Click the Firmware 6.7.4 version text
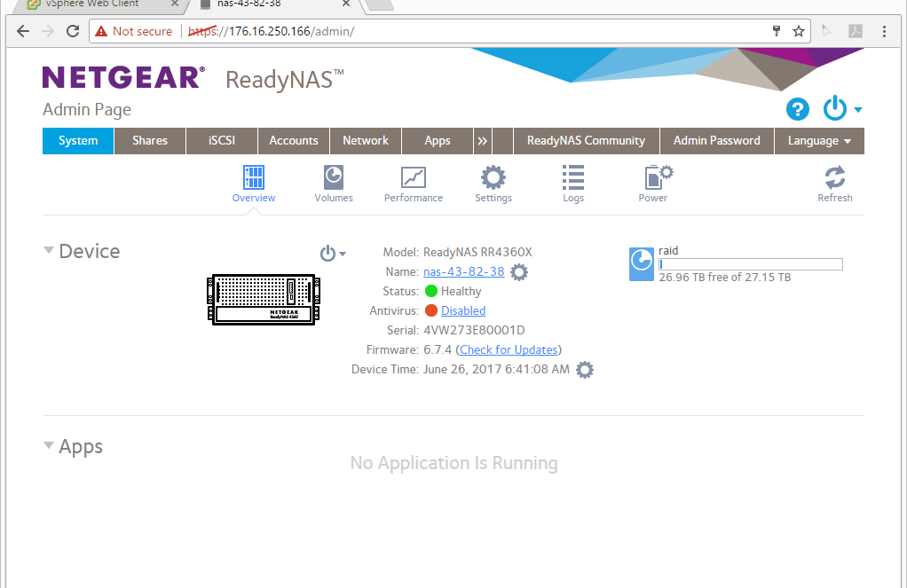Viewport: 907px width, 588px height. click(438, 349)
